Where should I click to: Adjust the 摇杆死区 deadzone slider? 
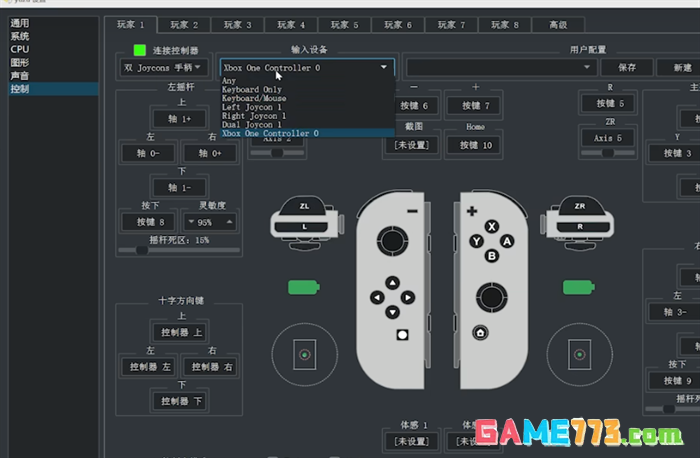[141, 251]
